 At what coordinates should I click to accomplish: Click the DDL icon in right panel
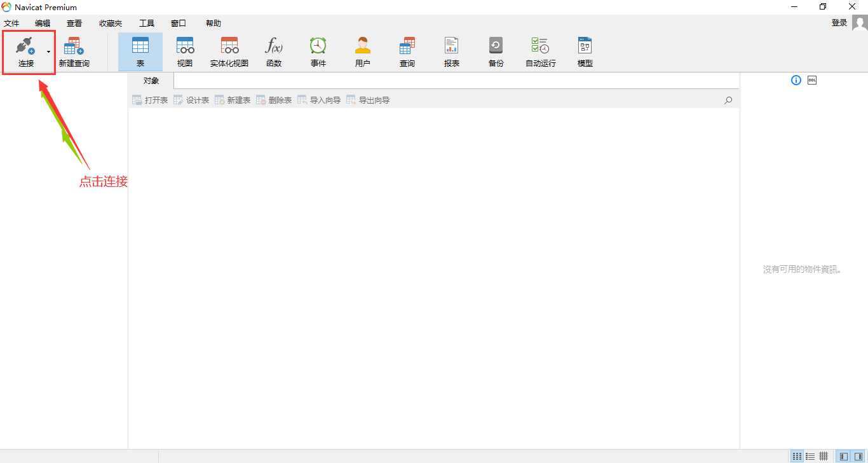pyautogui.click(x=812, y=80)
